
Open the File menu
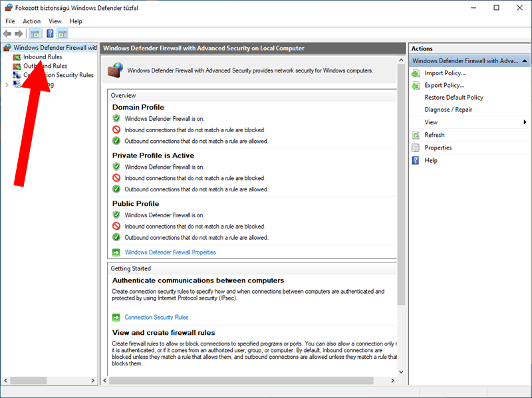click(x=10, y=21)
